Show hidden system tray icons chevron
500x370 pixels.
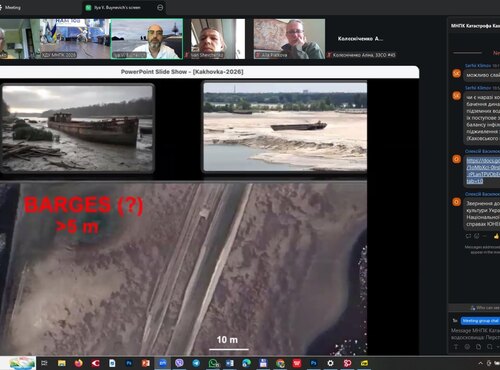coord(480,363)
